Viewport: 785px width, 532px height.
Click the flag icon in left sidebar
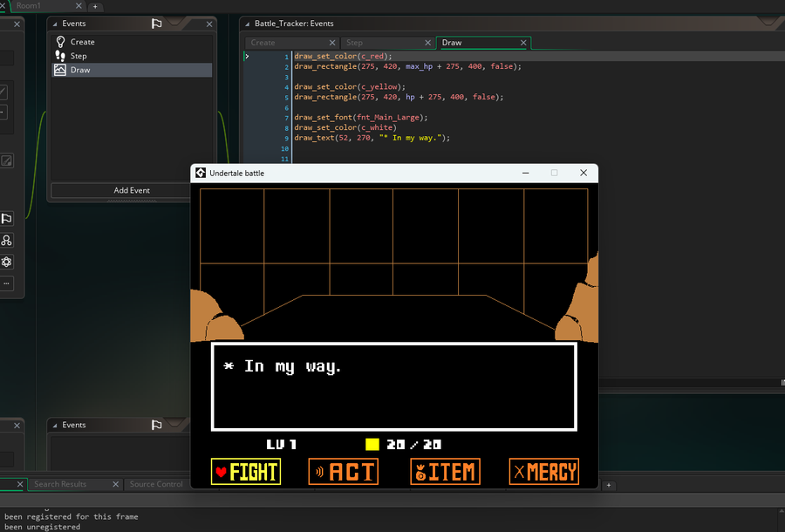[6, 219]
